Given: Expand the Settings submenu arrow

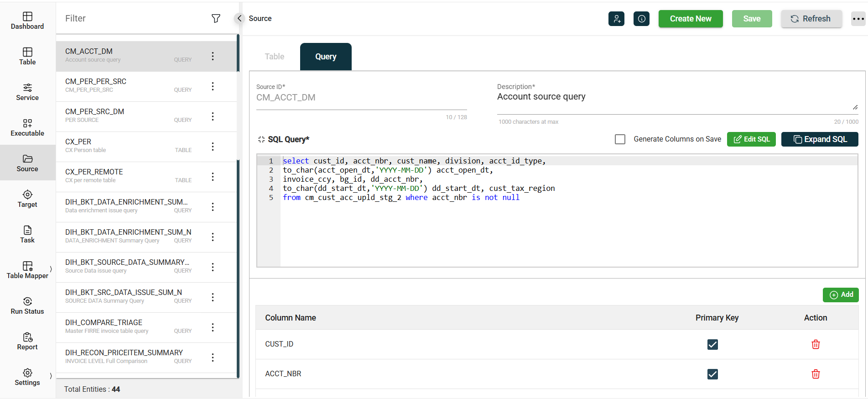Looking at the screenshot, I should (x=51, y=376).
